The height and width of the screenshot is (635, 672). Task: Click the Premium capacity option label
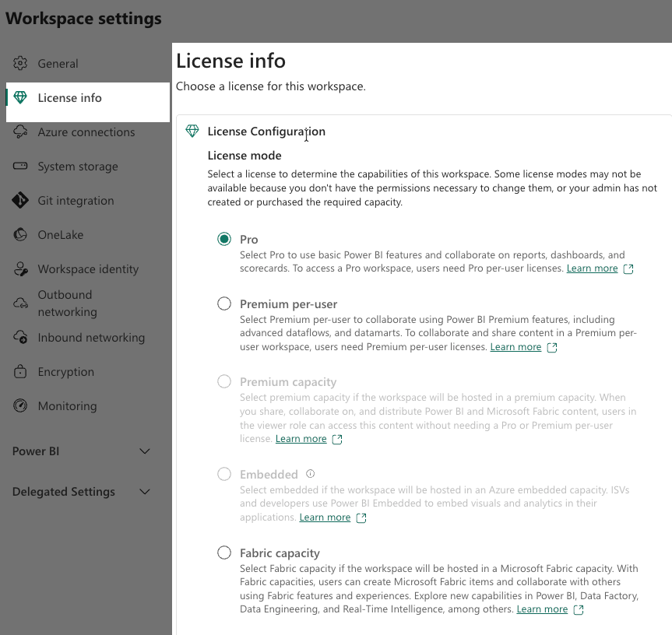[288, 382]
